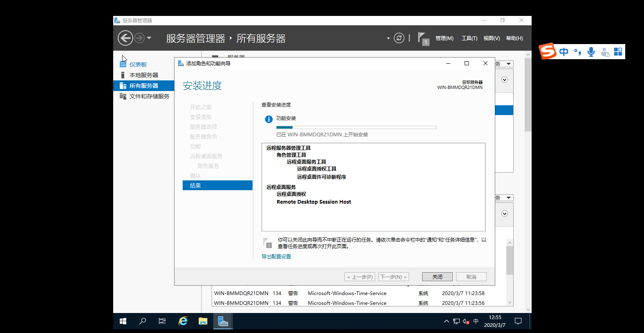Open notifications flag in Server Manager header
This screenshot has width=644, height=333.
pyautogui.click(x=423, y=39)
